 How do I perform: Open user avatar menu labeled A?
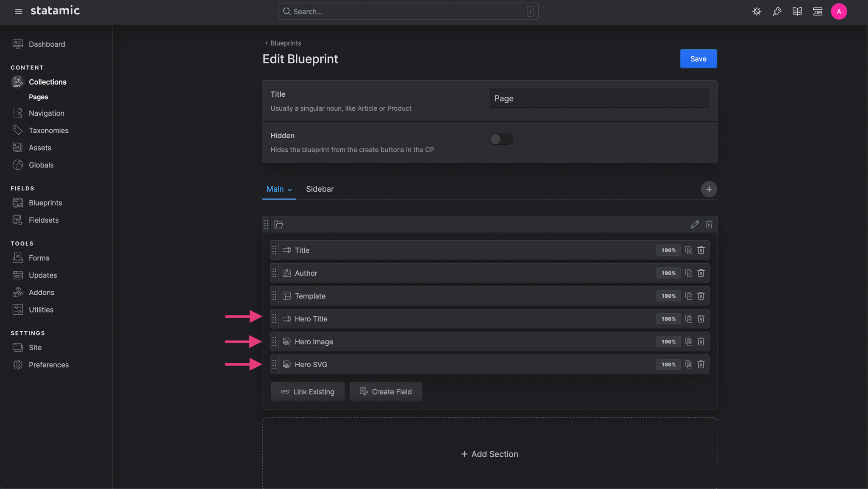(839, 11)
